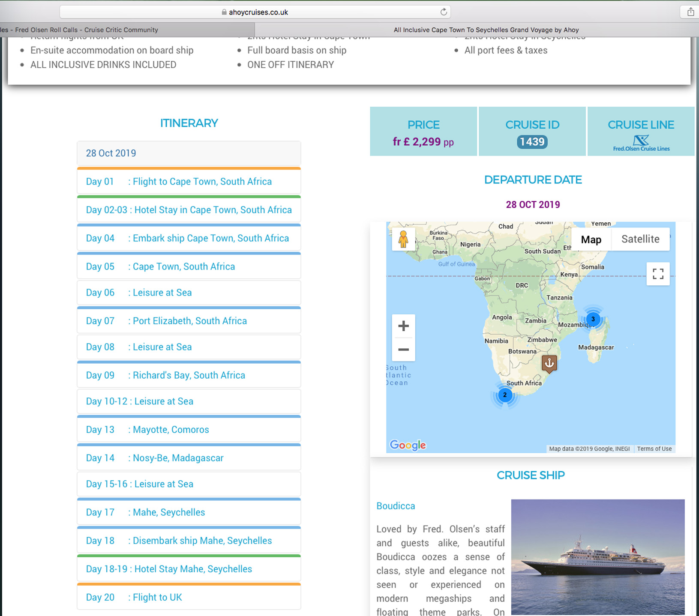Click the Fred Olsen Cruise Lines logo
The width and height of the screenshot is (699, 616).
[641, 143]
